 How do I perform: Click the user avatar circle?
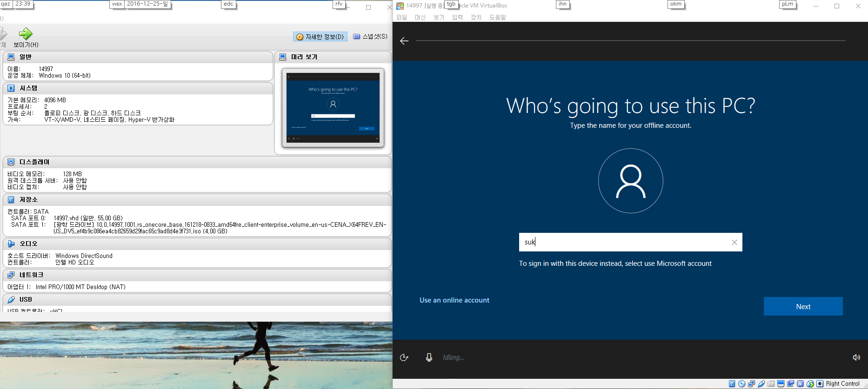point(631,181)
